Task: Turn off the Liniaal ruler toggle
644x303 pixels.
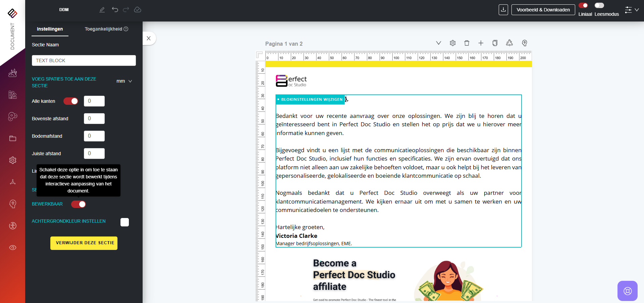Action: coord(583,5)
